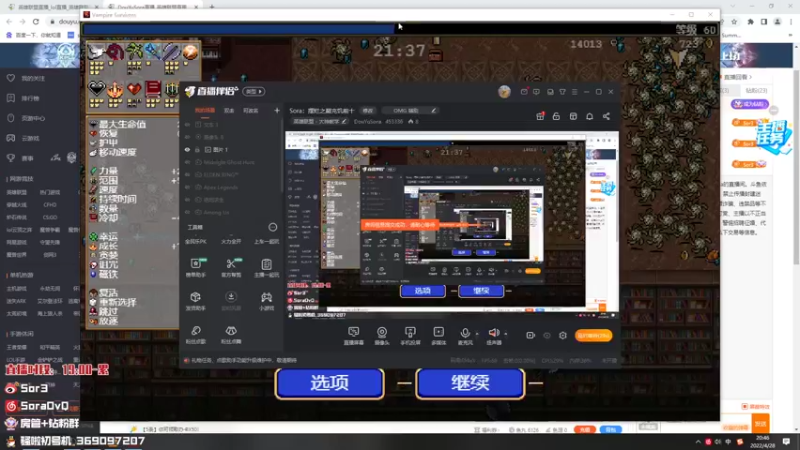The width and height of the screenshot is (800, 450).
Task: Toggle preview eye icon beside settings gear
Action: [546, 335]
